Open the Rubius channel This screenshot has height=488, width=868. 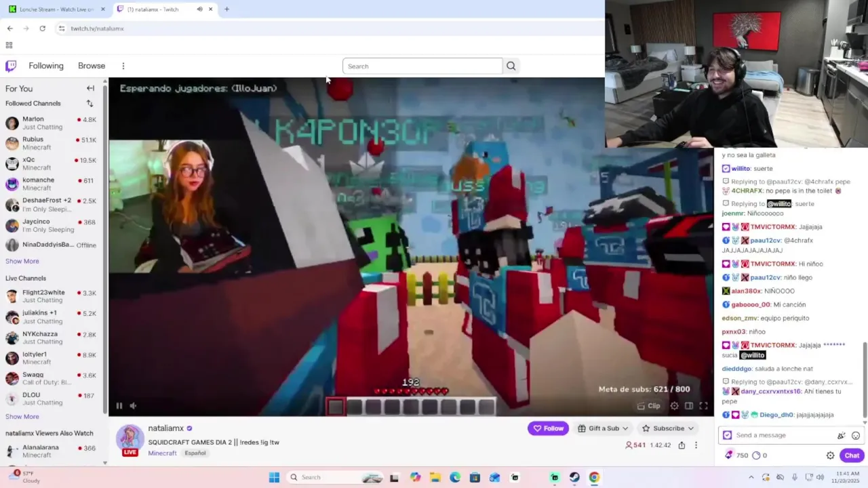click(51, 143)
